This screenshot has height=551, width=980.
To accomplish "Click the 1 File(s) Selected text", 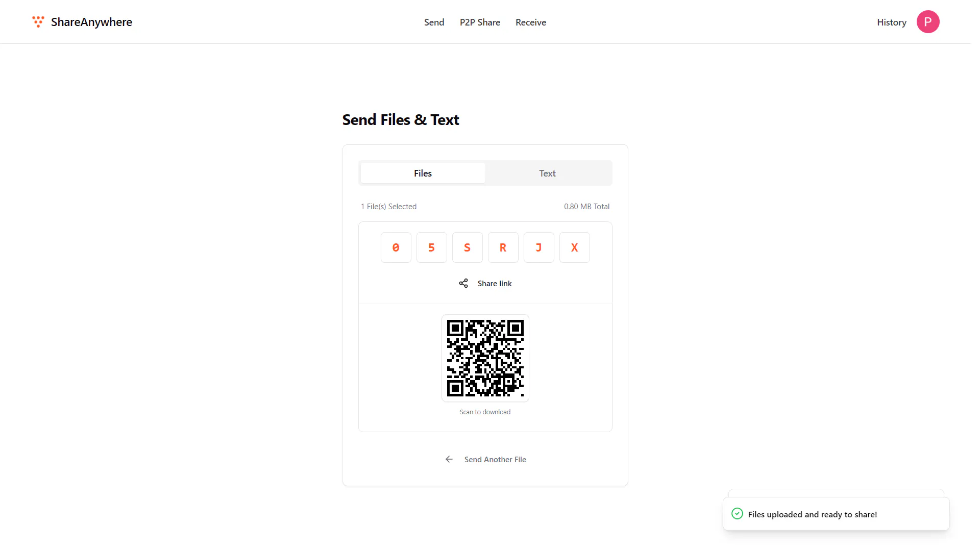I will pyautogui.click(x=389, y=207).
